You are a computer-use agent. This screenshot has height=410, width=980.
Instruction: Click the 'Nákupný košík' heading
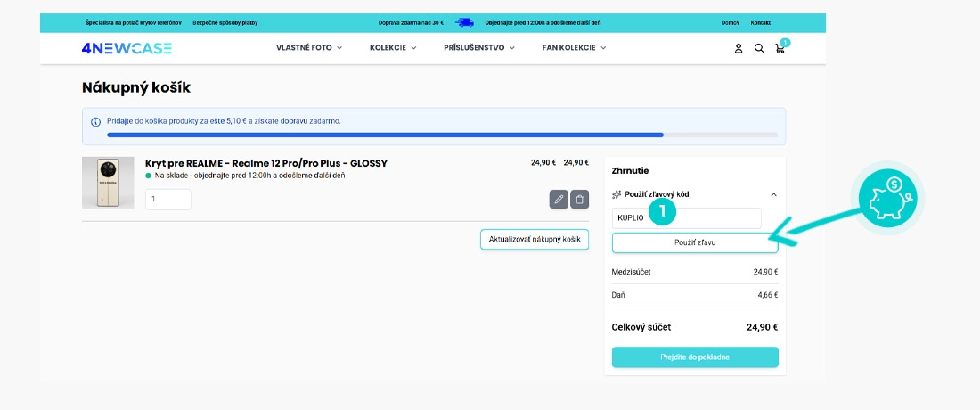click(136, 88)
